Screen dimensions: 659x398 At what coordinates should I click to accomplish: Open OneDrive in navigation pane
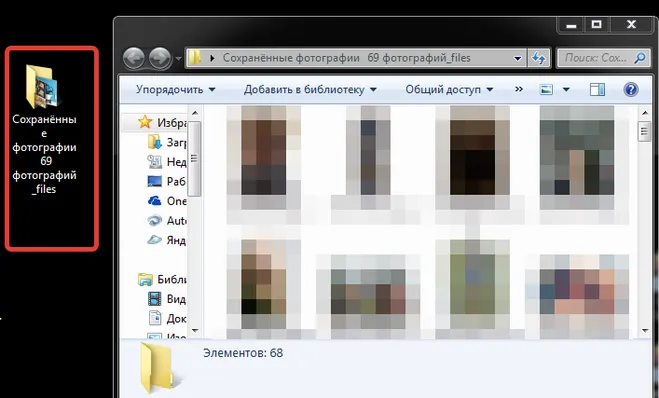[166, 201]
